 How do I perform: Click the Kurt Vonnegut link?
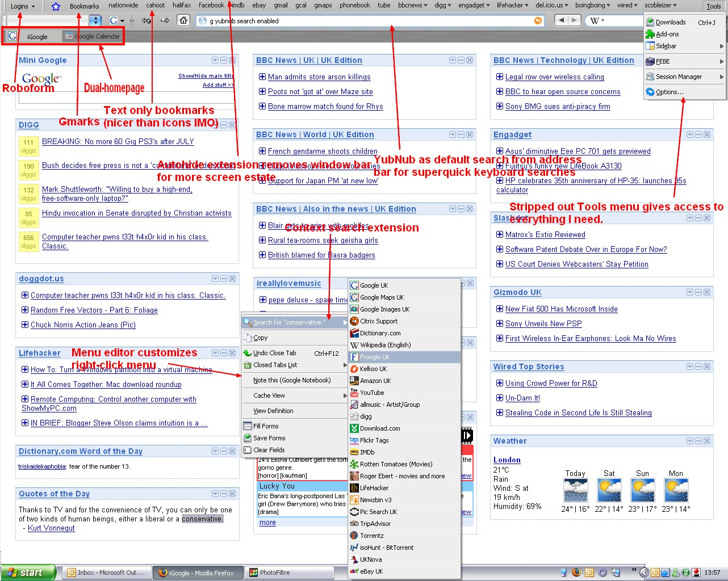coord(51,528)
